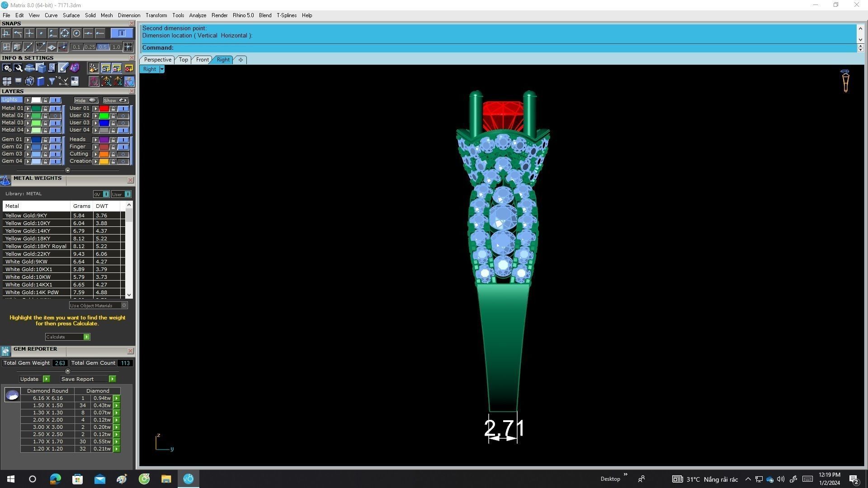Toggle visibility of Metal 02 layer
The height and width of the screenshot is (488, 868).
coord(56,116)
